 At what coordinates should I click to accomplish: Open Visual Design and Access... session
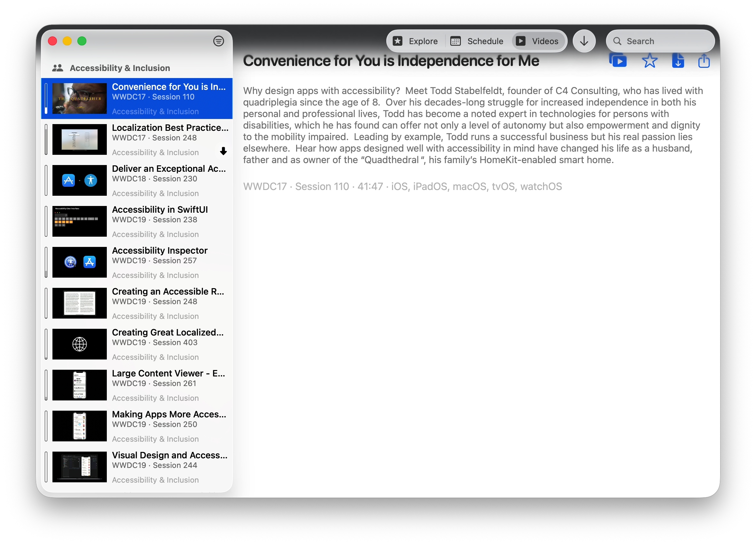pyautogui.click(x=137, y=467)
